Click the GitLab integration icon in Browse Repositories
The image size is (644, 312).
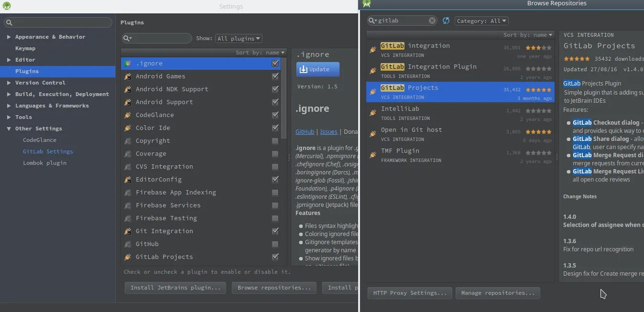click(x=373, y=50)
